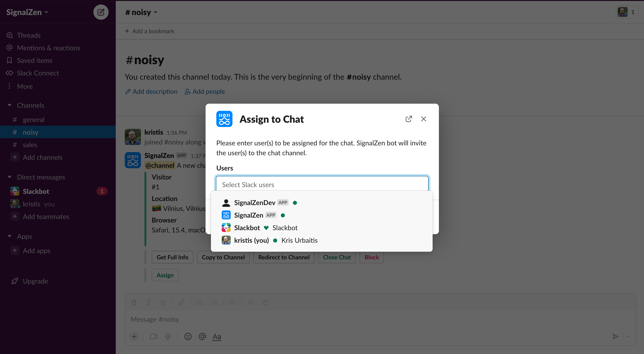Click the Select Slack users field

tap(322, 184)
